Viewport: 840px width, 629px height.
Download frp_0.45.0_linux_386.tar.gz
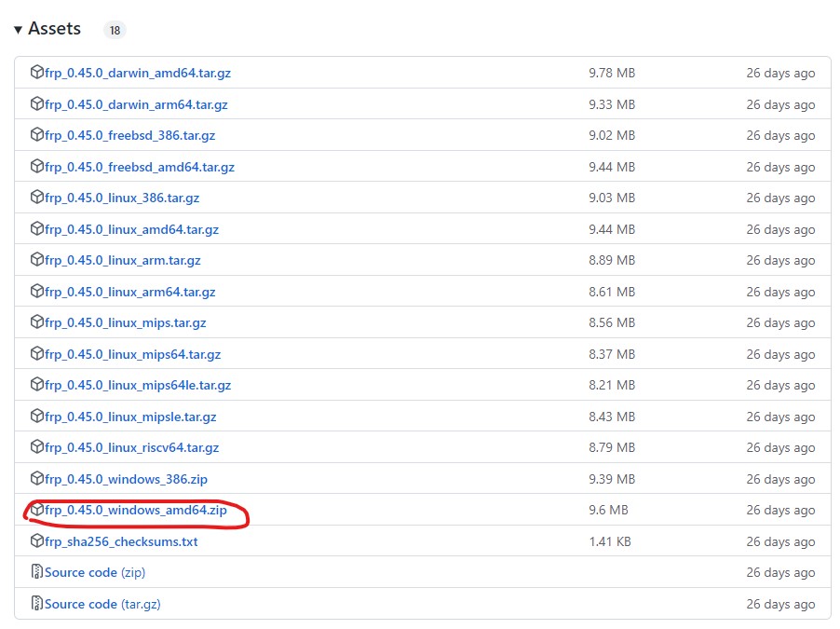(122, 198)
